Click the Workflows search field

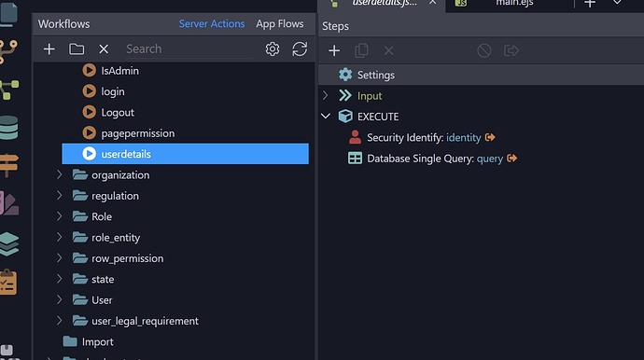point(189,48)
